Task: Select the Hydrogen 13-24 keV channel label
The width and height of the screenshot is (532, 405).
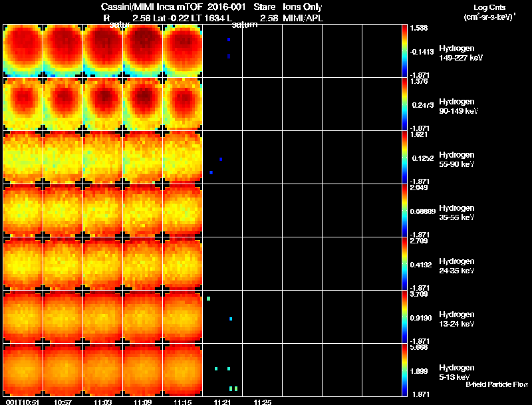Action: (x=456, y=319)
